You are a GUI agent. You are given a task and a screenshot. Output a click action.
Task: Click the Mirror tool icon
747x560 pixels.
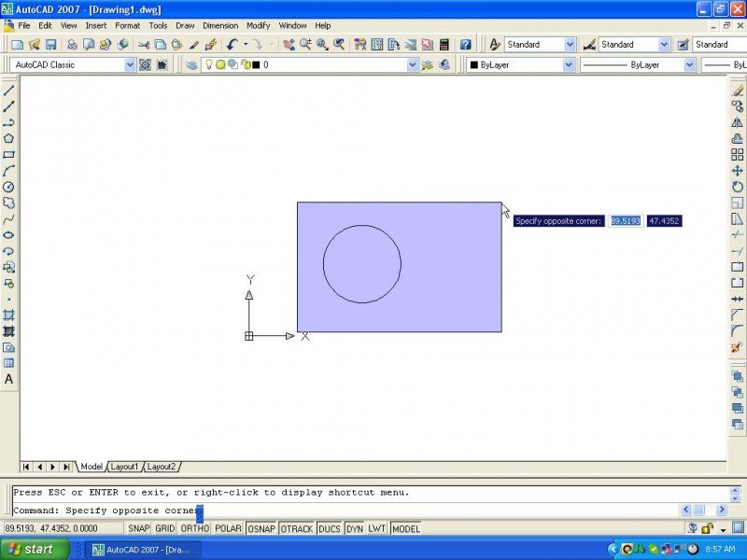click(x=737, y=122)
